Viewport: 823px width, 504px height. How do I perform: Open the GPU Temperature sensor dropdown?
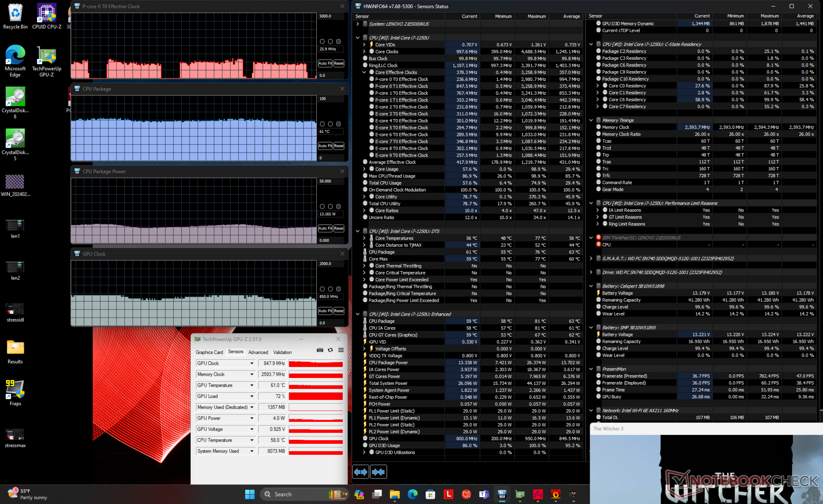(x=252, y=385)
